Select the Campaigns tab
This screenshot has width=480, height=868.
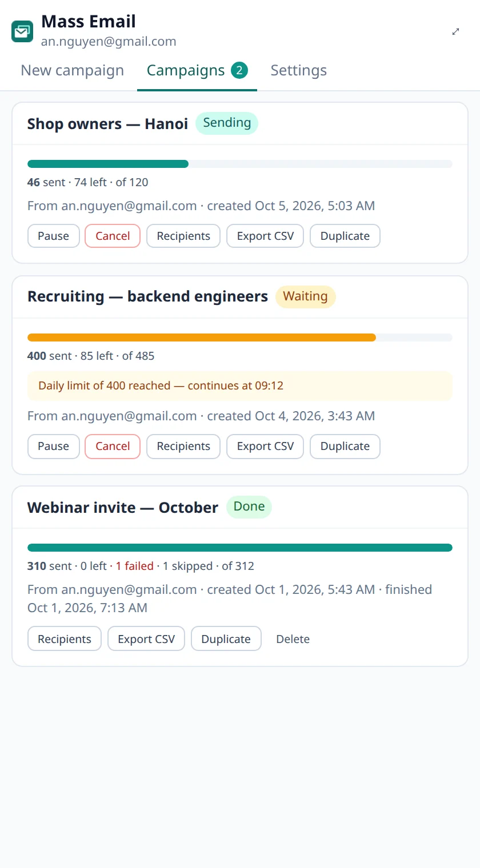coord(197,70)
